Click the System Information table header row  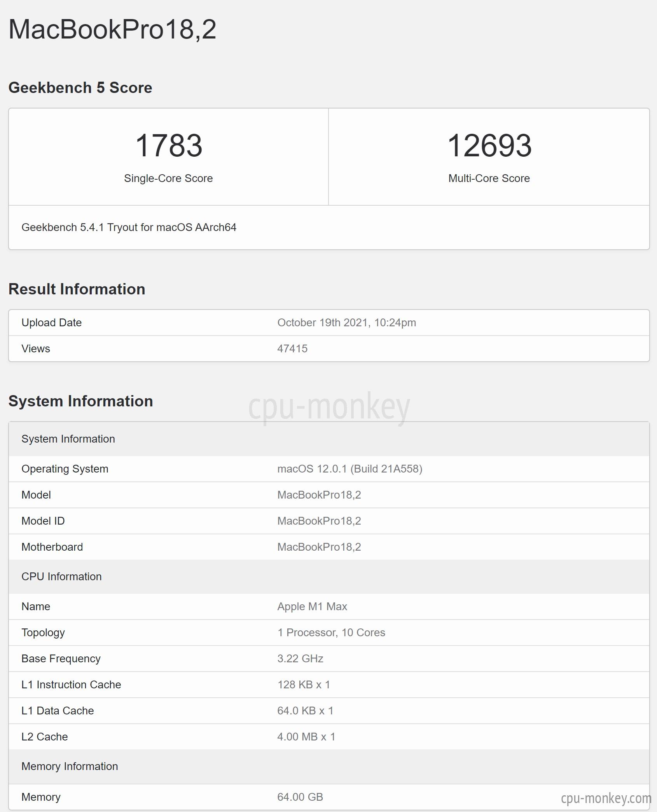coord(329,439)
